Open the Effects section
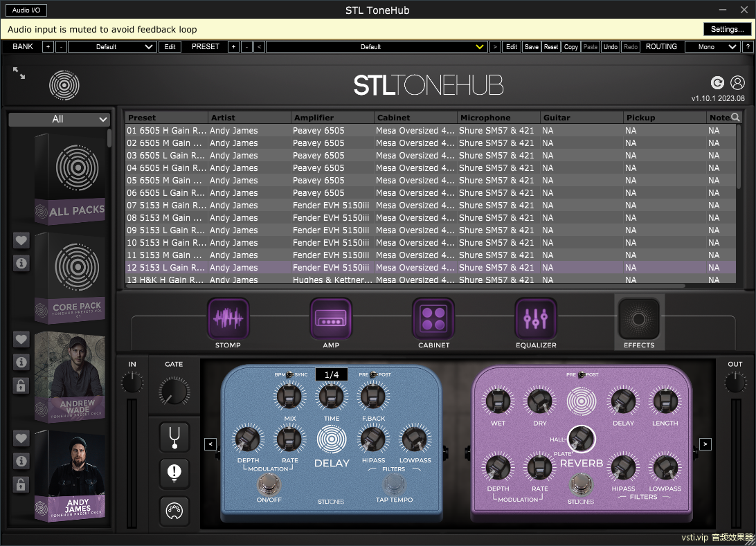The image size is (756, 546). click(639, 318)
